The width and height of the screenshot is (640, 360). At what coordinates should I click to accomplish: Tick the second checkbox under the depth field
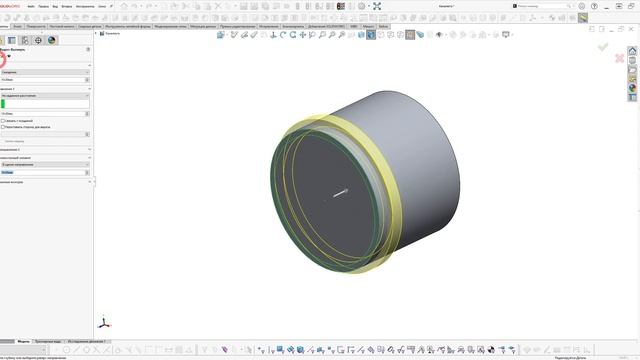click(x=3, y=127)
